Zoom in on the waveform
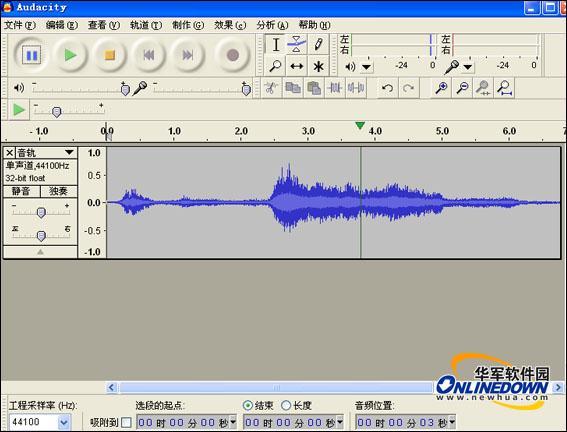 [x=441, y=88]
